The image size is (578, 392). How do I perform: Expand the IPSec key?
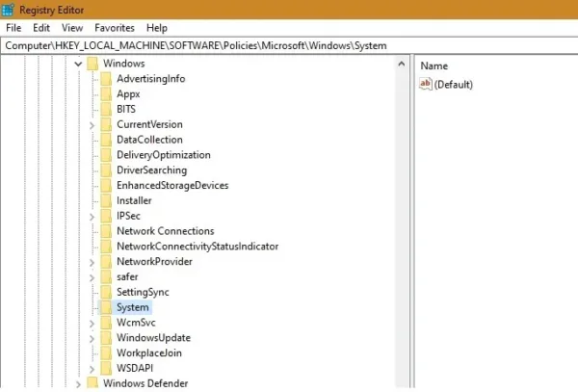pyautogui.click(x=92, y=217)
